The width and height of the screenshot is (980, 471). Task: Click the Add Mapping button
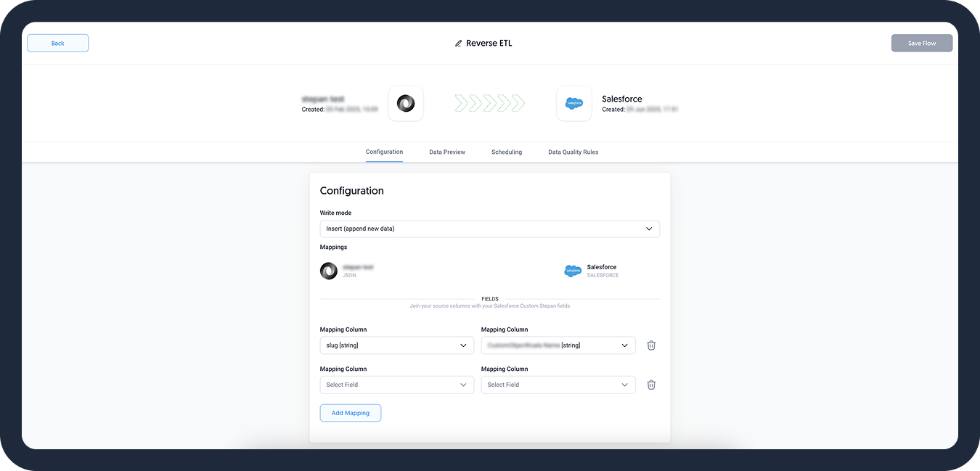click(x=351, y=413)
